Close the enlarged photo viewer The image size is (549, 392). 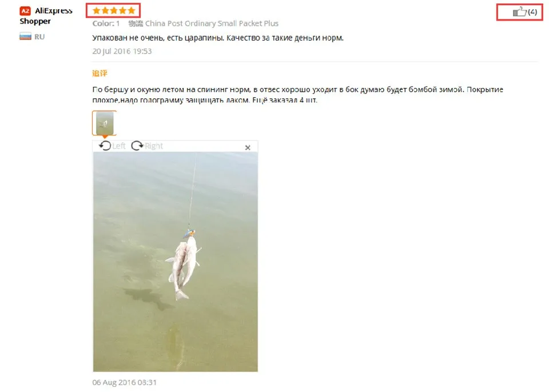pyautogui.click(x=248, y=147)
